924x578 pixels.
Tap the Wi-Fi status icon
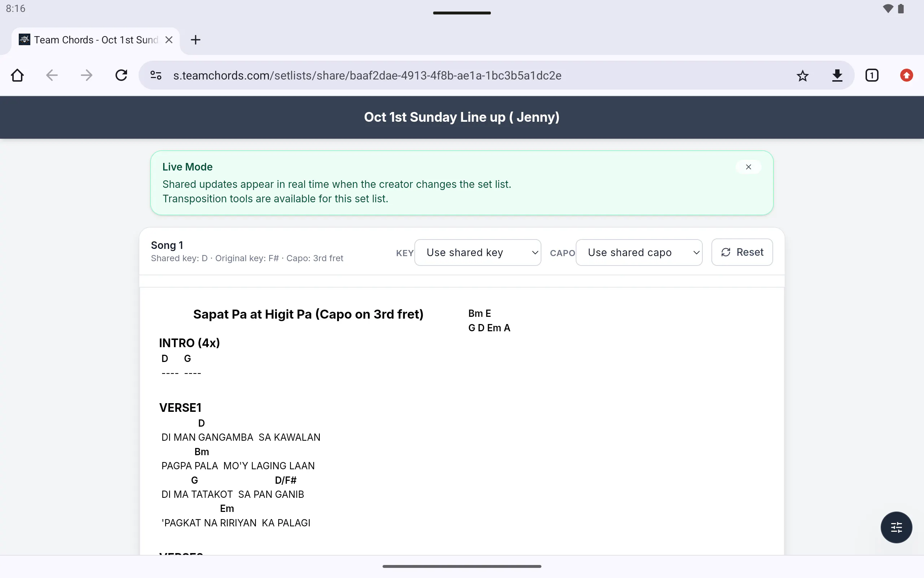point(888,8)
